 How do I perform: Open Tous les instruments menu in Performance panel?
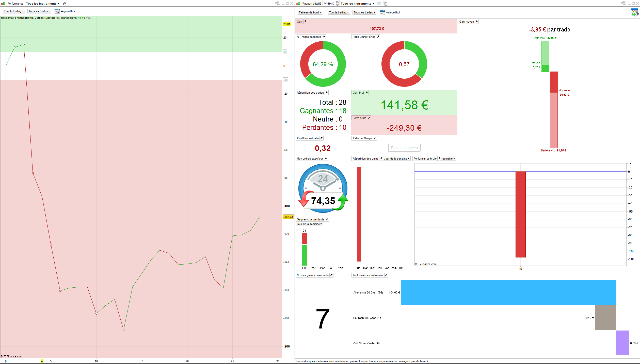pyautogui.click(x=43, y=4)
